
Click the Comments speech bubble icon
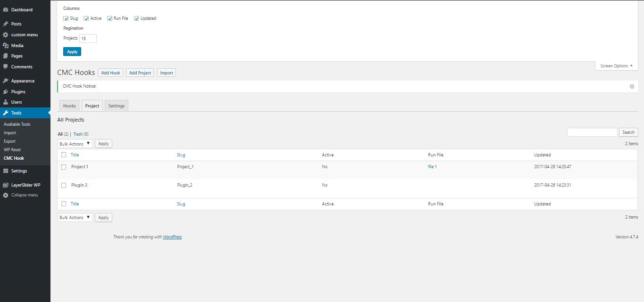[x=6, y=67]
